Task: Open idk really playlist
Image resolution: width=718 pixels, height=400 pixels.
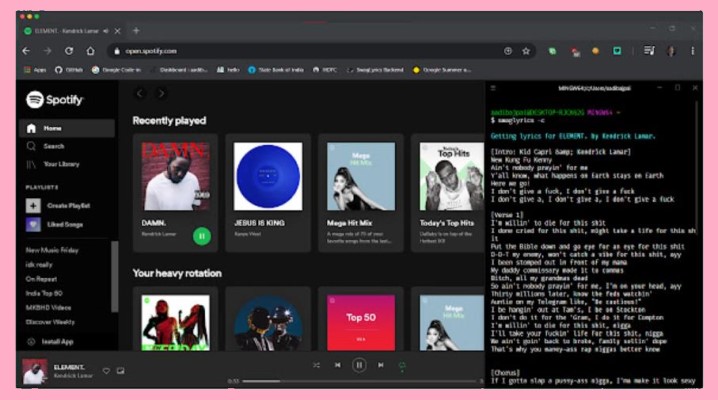Action: 39,265
